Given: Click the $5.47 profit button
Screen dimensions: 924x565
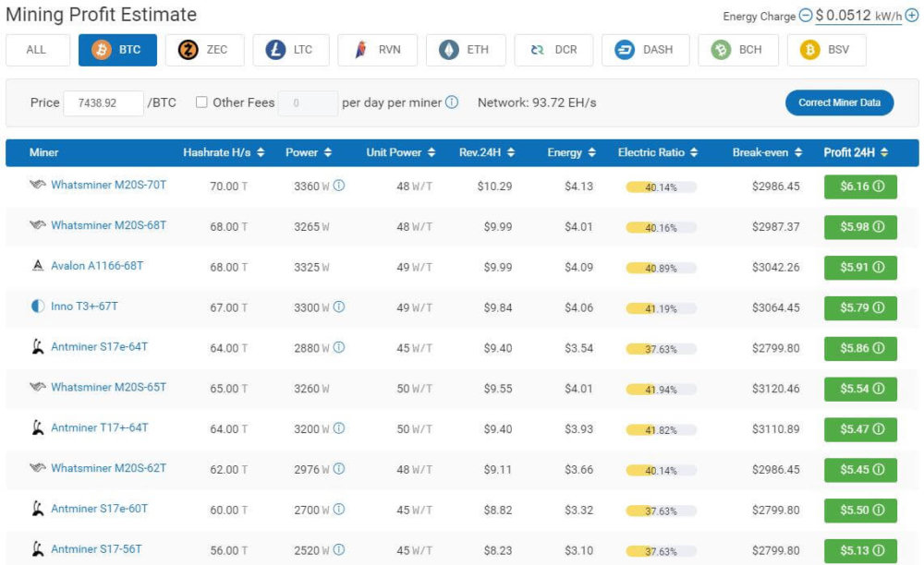Looking at the screenshot, I should (860, 429).
